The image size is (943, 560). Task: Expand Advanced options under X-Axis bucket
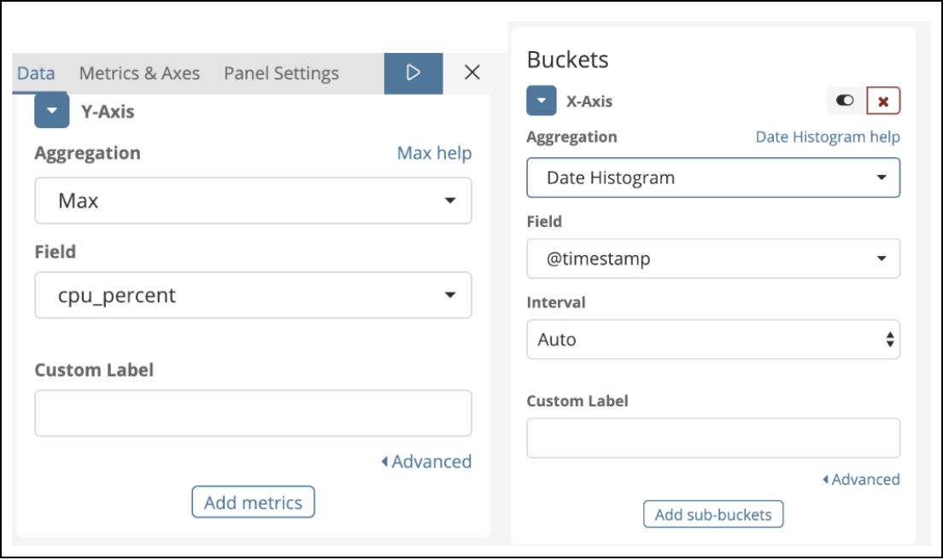point(861,480)
